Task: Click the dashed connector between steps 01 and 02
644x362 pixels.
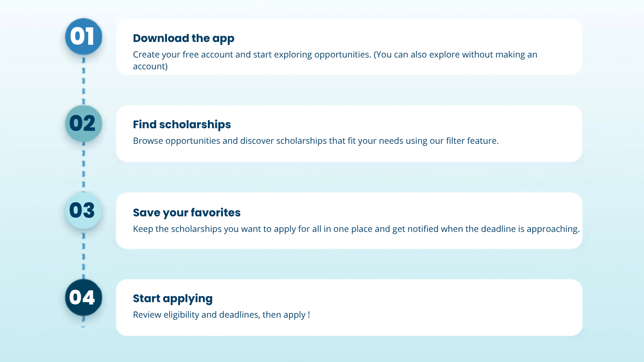Action: tap(83, 80)
